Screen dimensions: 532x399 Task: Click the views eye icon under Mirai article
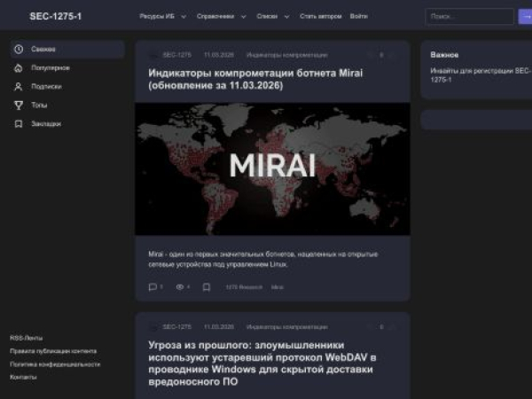click(x=179, y=287)
